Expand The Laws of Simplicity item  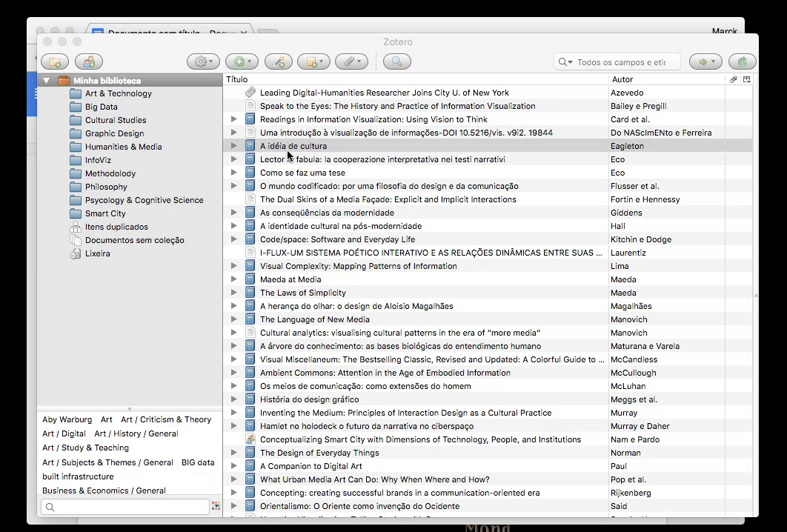[234, 293]
